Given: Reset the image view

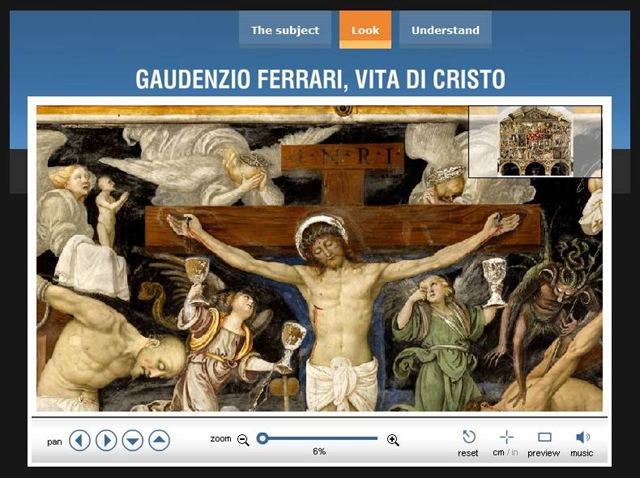Looking at the screenshot, I should coord(468,437).
